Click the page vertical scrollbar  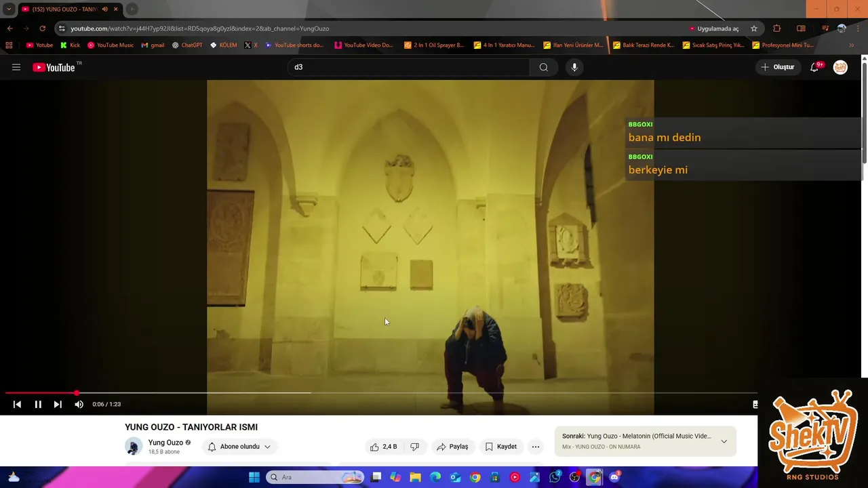pyautogui.click(x=864, y=112)
